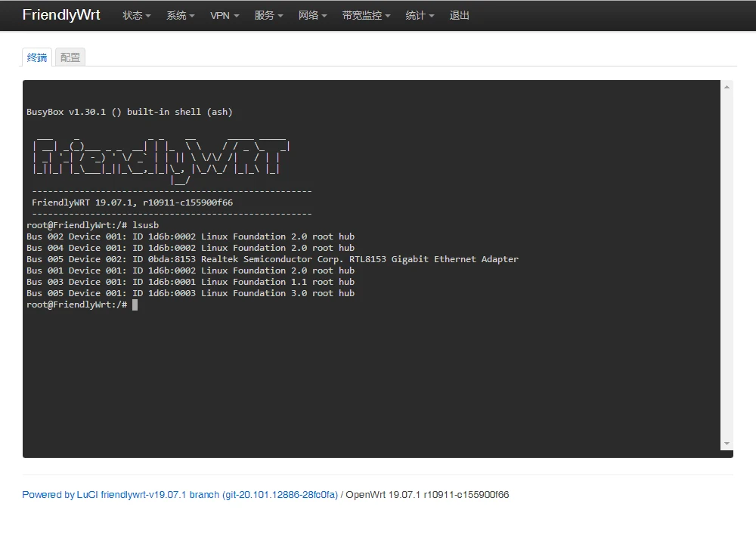Click the Bus 001 Device 001 line
The width and height of the screenshot is (756, 544).
click(191, 270)
